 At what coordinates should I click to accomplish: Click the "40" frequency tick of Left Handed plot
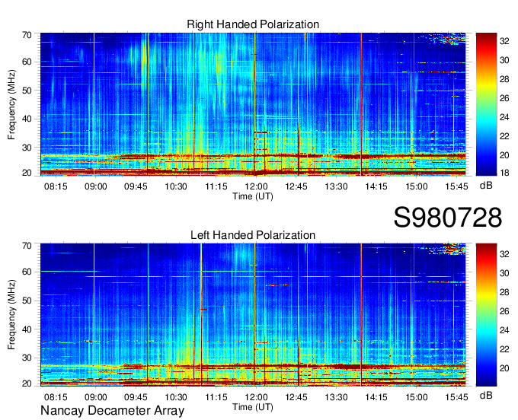[x=27, y=329]
